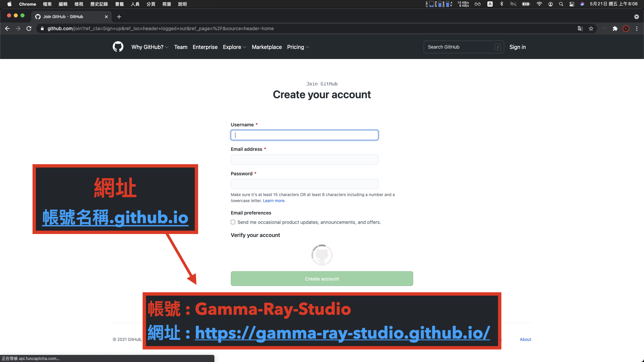Go back with browser back arrow

[x=7, y=28]
